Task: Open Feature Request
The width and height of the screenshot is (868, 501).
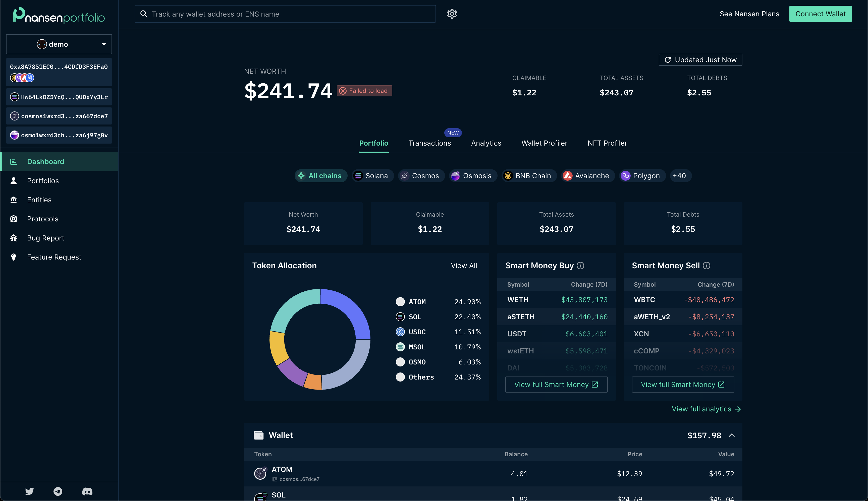Action: 54,257
